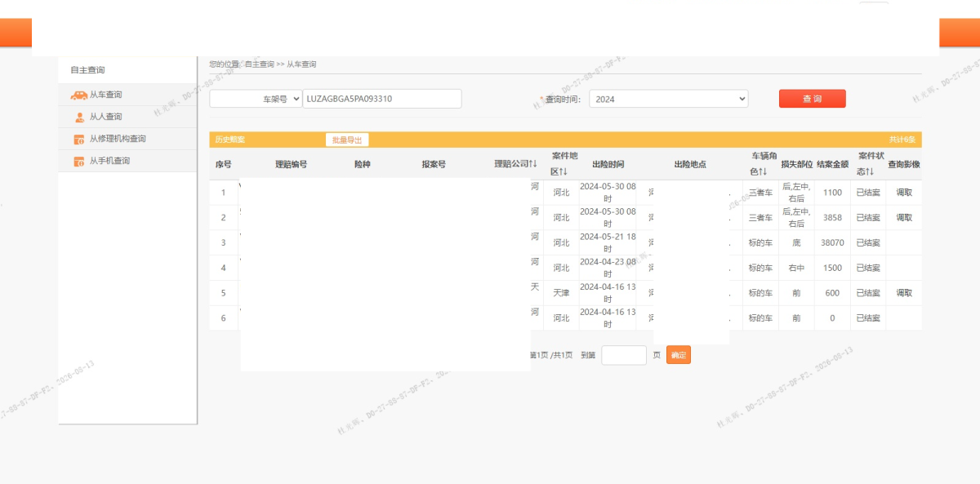Click 已结案 status in row 3
980x484 pixels.
click(x=868, y=243)
